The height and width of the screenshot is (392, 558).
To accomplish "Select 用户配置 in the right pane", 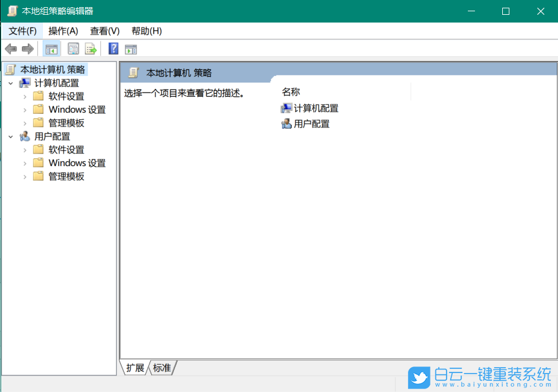I will pyautogui.click(x=311, y=123).
